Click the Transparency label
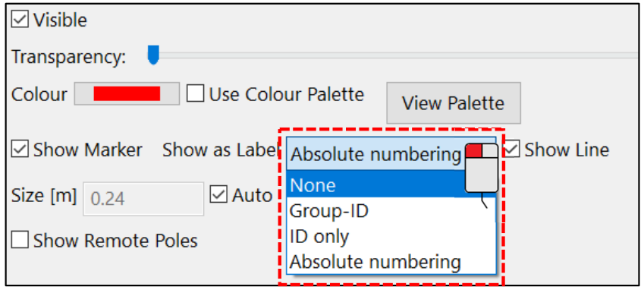644x290 pixels. pyautogui.click(x=68, y=57)
